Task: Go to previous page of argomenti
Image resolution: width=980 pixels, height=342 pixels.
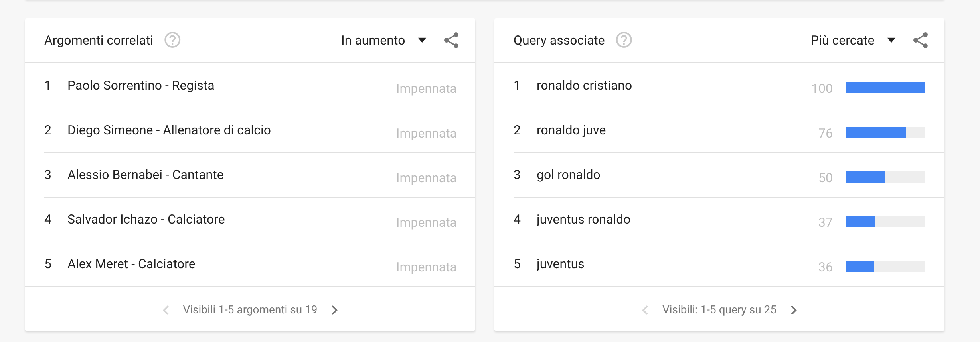Action: click(166, 310)
